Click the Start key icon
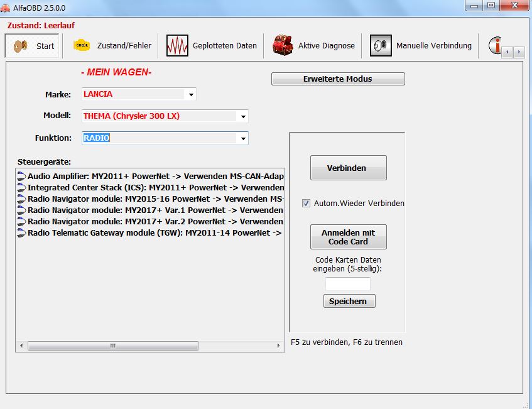The image size is (532, 409). [21, 46]
